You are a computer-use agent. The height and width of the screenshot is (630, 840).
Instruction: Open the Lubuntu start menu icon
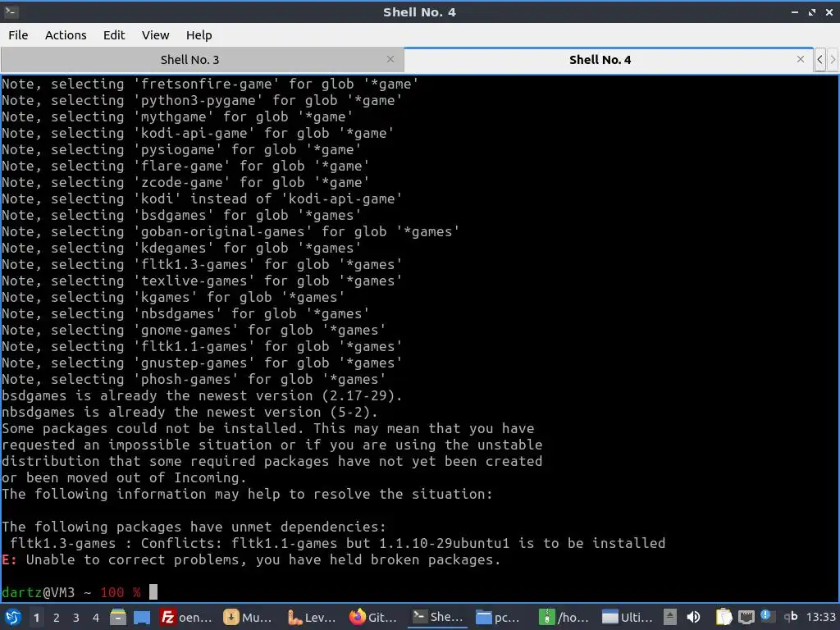[13, 617]
